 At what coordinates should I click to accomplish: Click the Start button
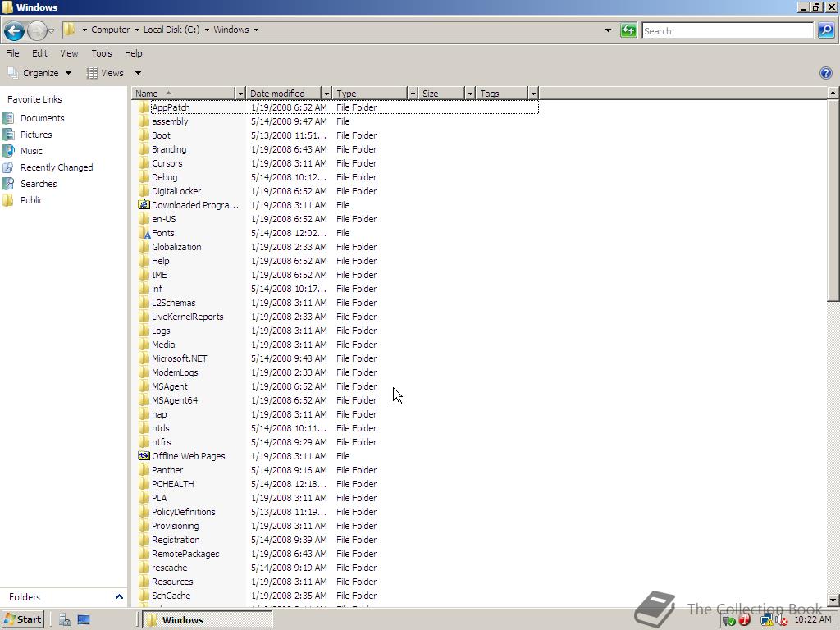(x=22, y=619)
